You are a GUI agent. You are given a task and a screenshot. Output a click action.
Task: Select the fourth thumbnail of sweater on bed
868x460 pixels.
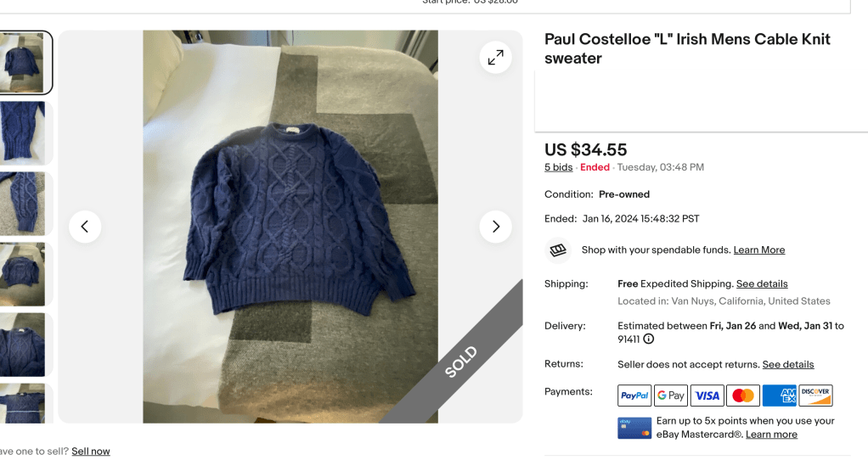(x=23, y=274)
